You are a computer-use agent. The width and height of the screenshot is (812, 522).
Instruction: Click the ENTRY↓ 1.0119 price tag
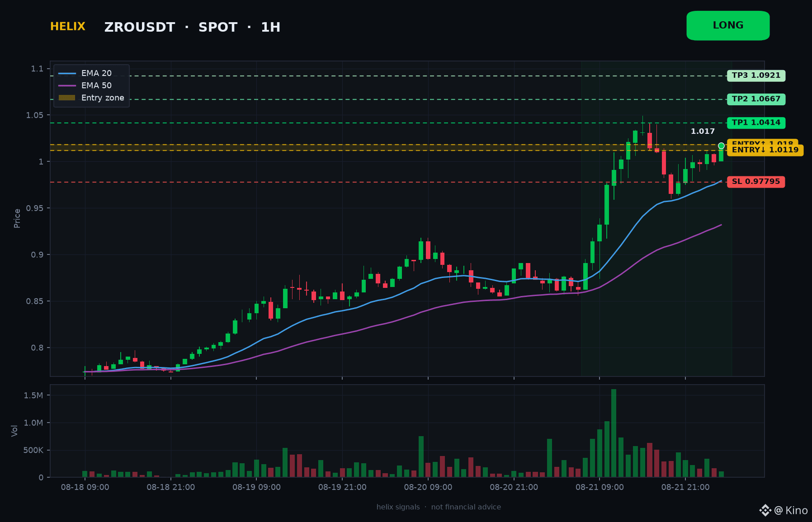click(x=765, y=150)
